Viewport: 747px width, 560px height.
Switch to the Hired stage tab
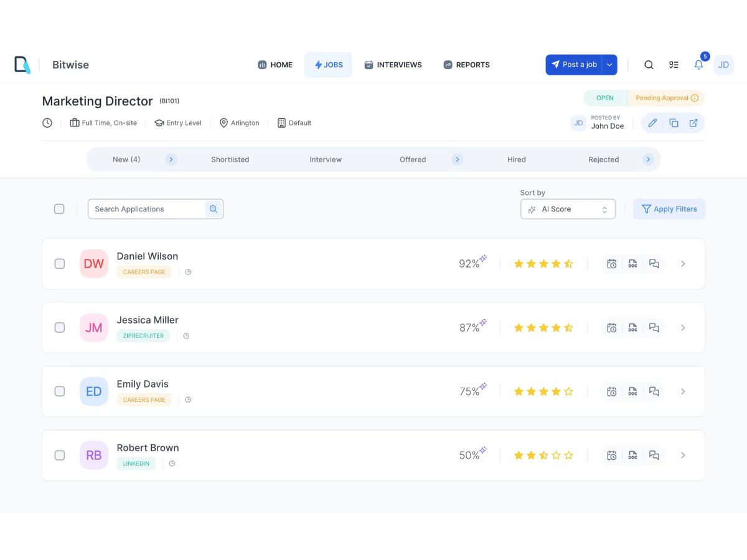tap(517, 160)
